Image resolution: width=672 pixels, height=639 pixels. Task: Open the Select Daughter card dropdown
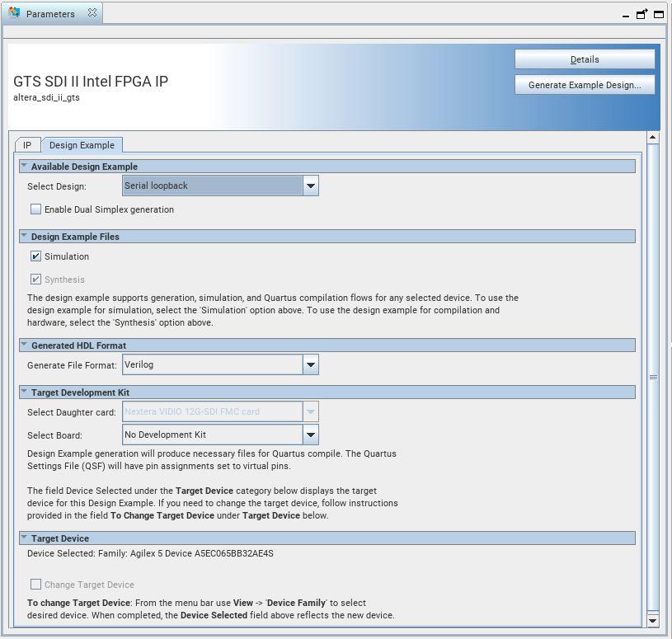tap(311, 412)
